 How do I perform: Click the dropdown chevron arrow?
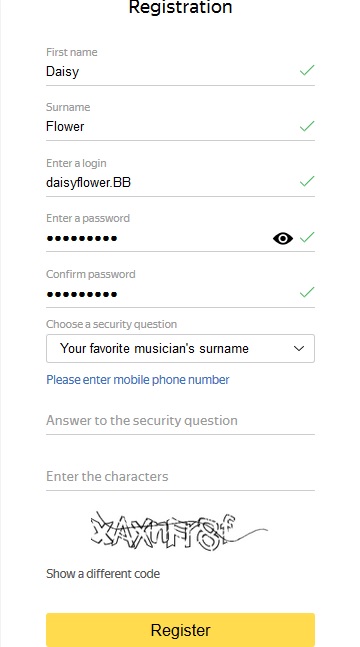[299, 349]
